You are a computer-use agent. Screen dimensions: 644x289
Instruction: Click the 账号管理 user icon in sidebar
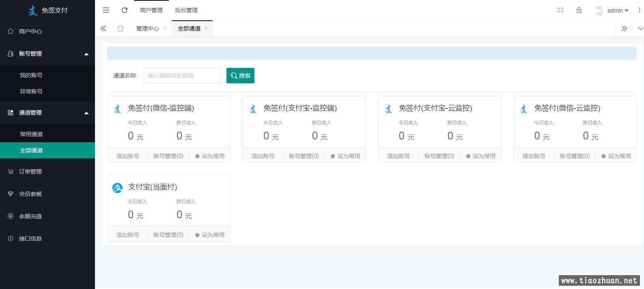coord(11,54)
